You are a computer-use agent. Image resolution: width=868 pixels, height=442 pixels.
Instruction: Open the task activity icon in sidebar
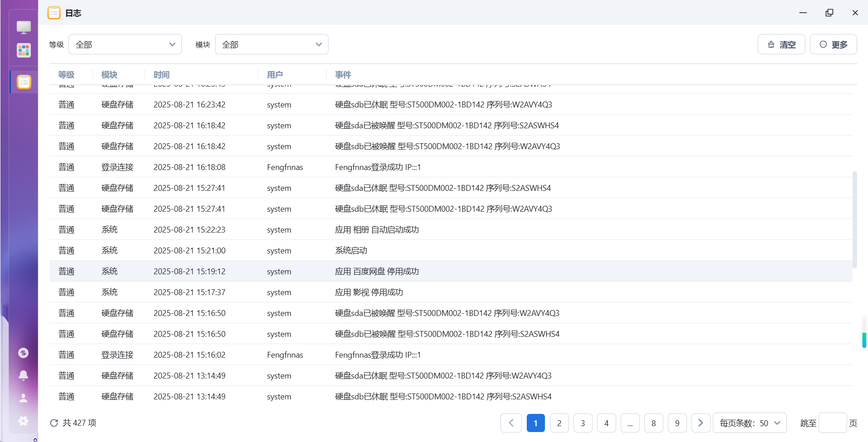point(23,353)
